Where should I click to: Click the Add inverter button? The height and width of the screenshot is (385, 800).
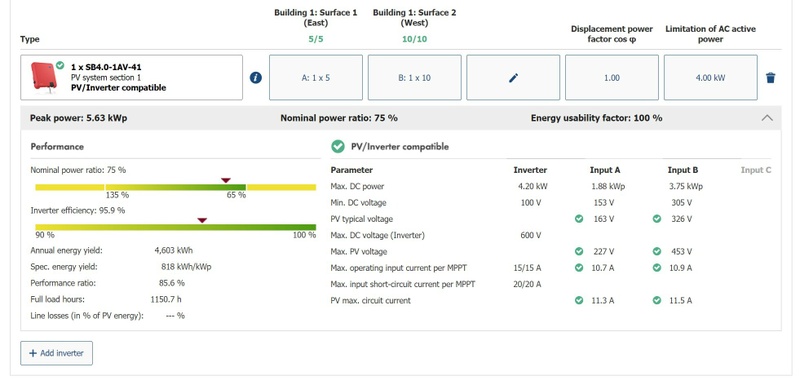tap(57, 353)
